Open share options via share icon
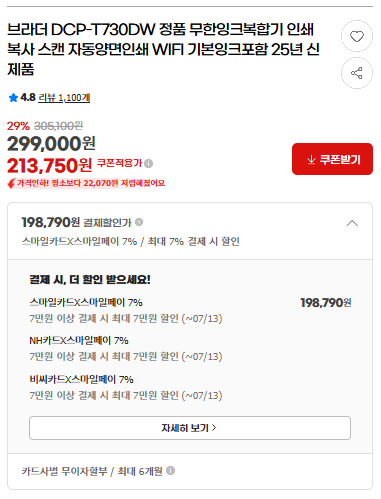 [357, 73]
